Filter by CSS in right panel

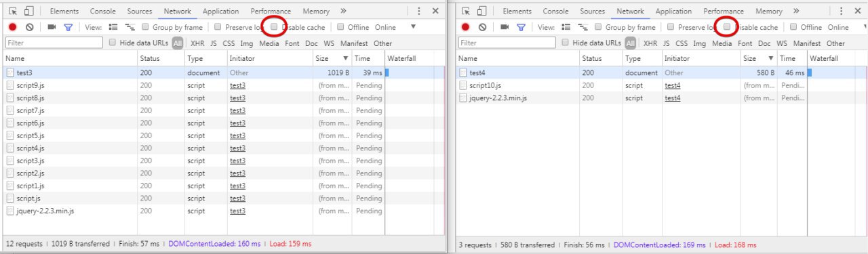coord(682,43)
